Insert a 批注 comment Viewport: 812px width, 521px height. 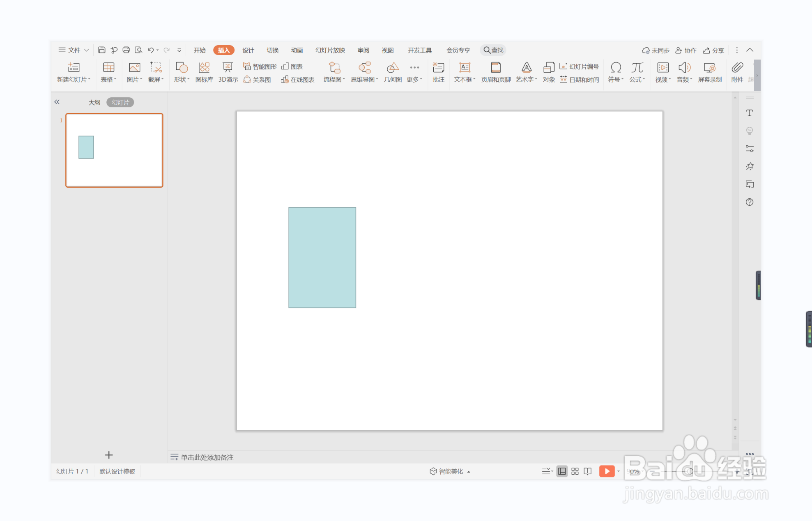[x=438, y=72]
